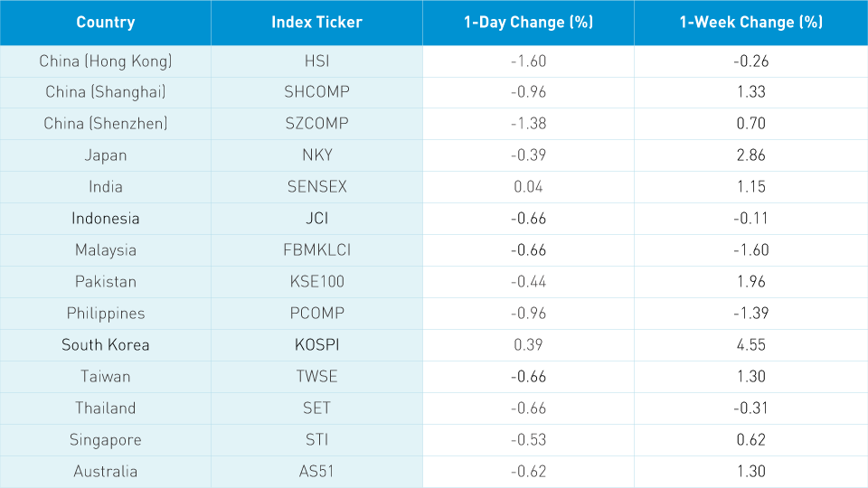This screenshot has width=868, height=488.
Task: Select the KOSPI ticker cell
Action: coord(316,345)
